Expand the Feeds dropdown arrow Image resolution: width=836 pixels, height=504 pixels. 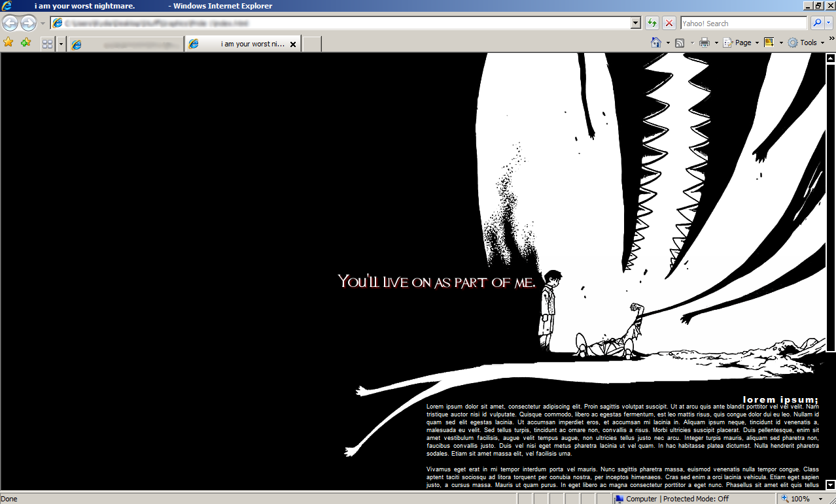(692, 43)
